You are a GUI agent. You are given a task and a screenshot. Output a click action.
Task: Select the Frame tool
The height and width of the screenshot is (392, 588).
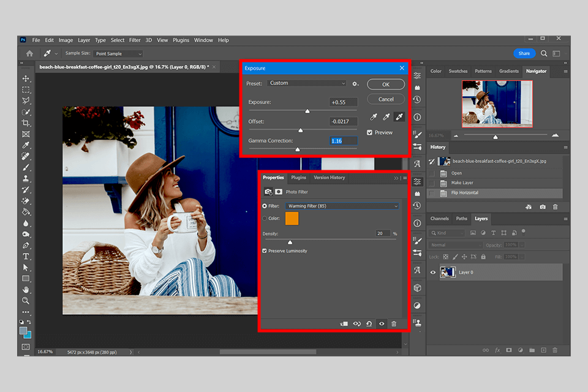26,134
